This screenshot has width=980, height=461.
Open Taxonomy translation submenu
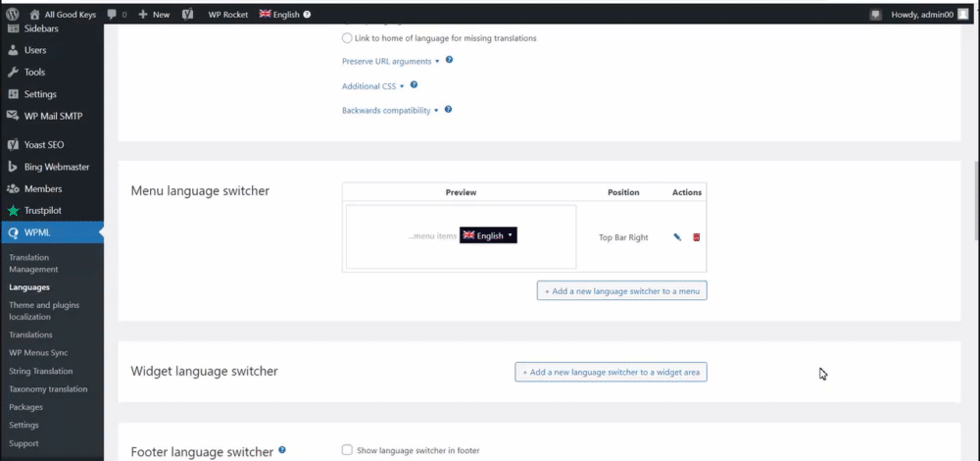pos(48,389)
